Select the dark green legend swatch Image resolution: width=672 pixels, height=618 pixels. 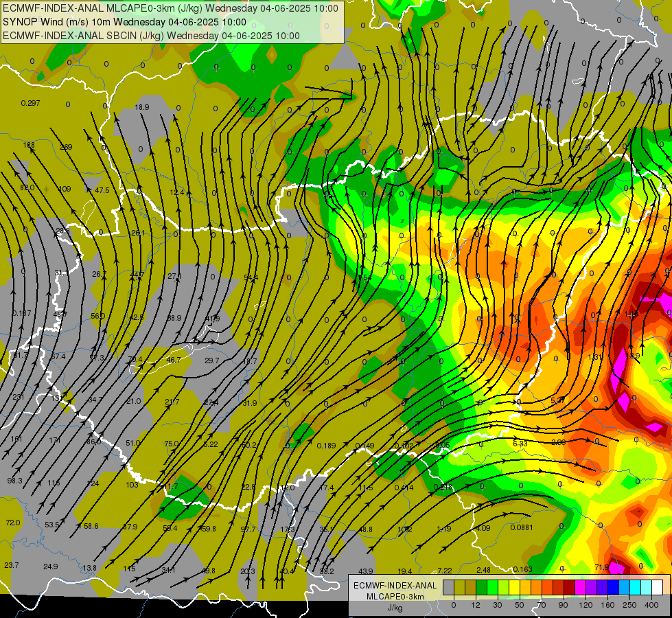tap(481, 587)
